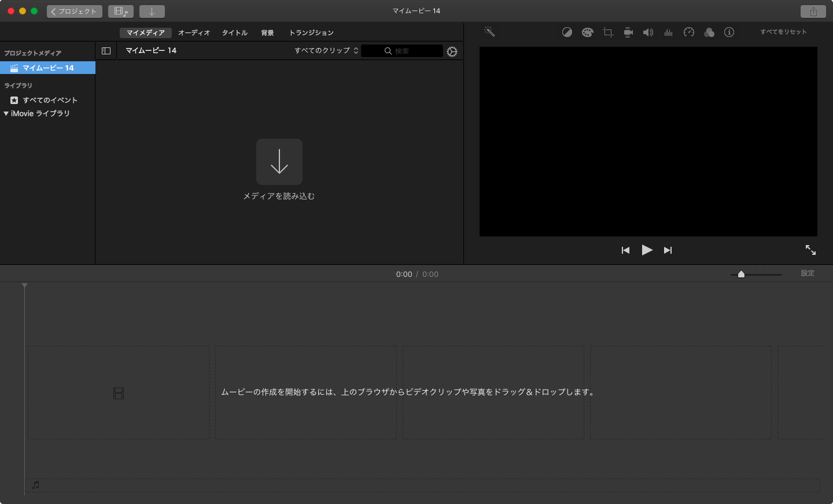Skip to previous clip

625,250
